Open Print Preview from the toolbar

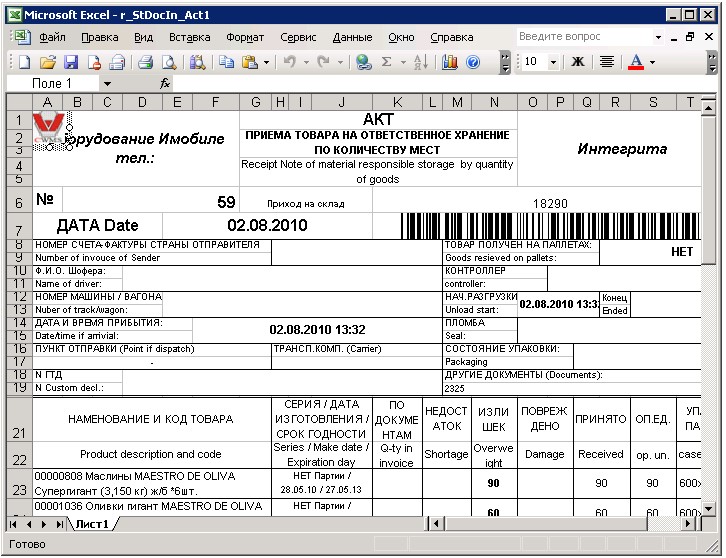pos(168,62)
